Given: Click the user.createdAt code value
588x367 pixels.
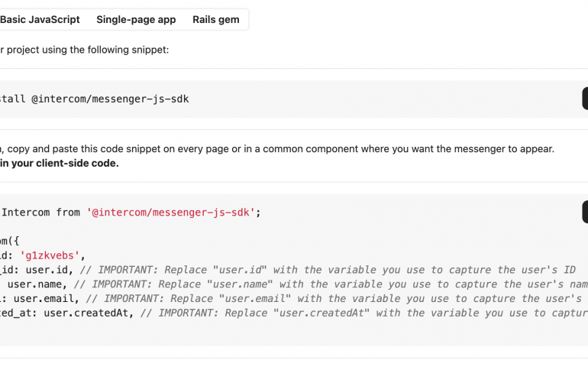Looking at the screenshot, I should [x=86, y=313].
